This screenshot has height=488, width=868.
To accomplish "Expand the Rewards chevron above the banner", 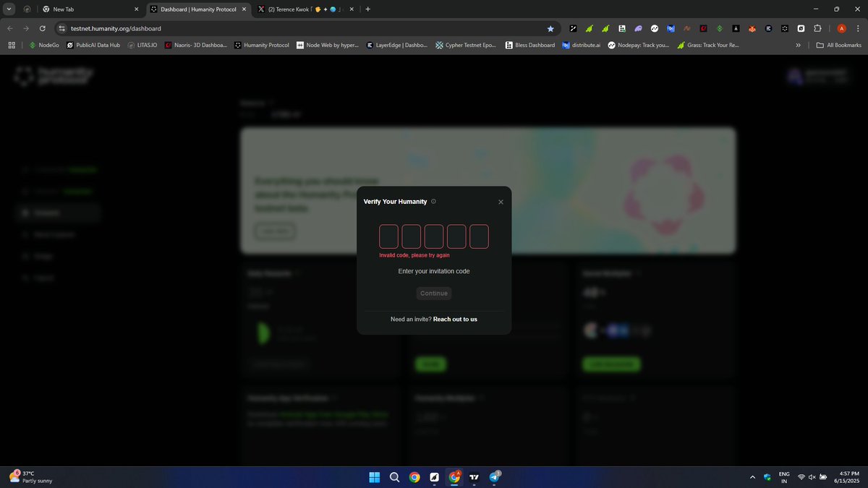I will click(x=271, y=103).
